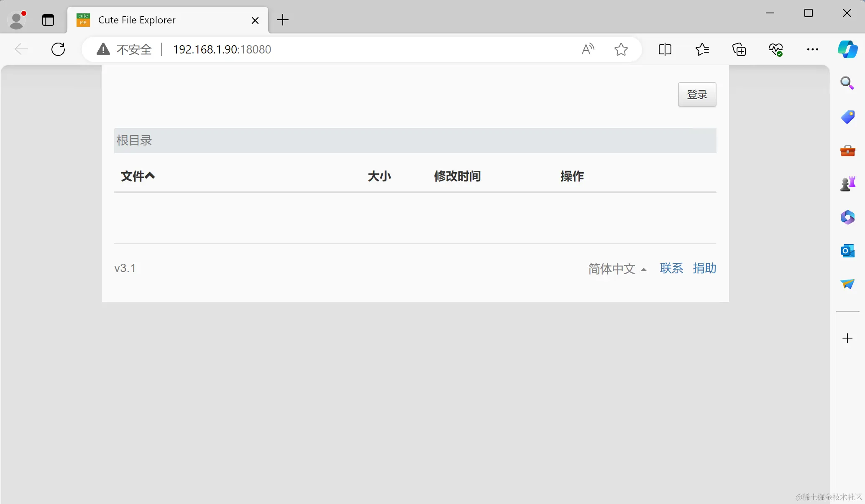The image size is (865, 504).
Task: Open split screen view icon
Action: pyautogui.click(x=665, y=49)
